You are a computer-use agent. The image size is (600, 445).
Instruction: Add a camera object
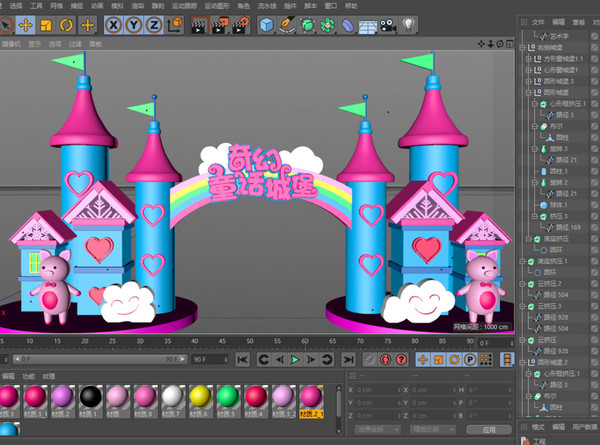coord(388,25)
